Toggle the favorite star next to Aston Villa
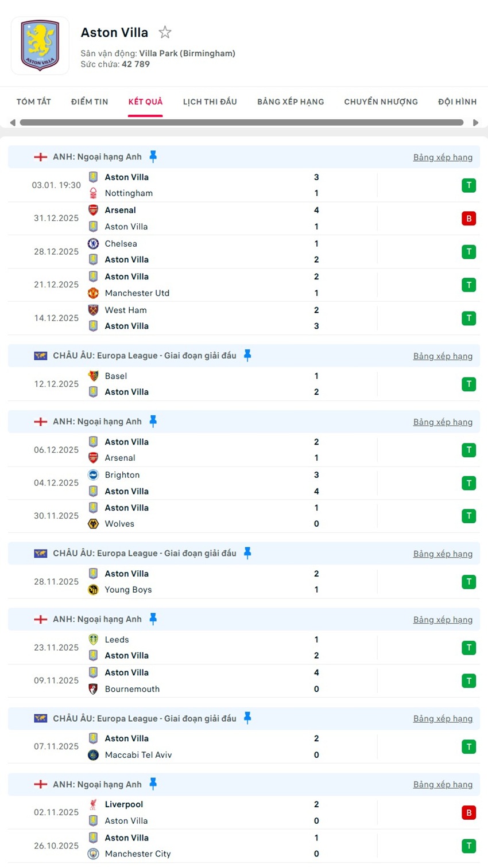Image resolution: width=488 pixels, height=868 pixels. [x=165, y=32]
